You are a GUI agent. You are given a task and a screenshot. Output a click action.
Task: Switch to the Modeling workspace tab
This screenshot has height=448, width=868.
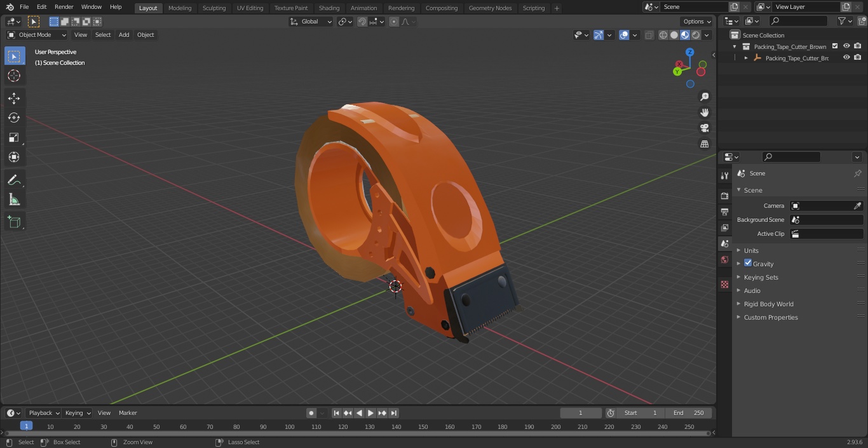click(x=180, y=8)
